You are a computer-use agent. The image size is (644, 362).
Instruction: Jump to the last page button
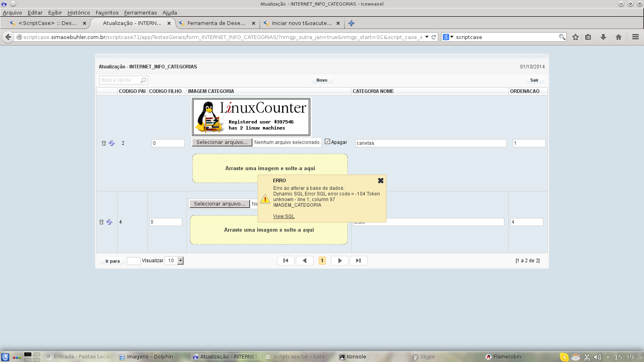click(x=358, y=261)
